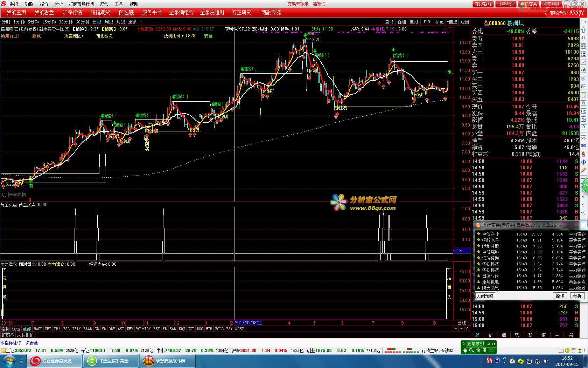
Task: Select the 筹 tab below trade list
Action: 571,335
